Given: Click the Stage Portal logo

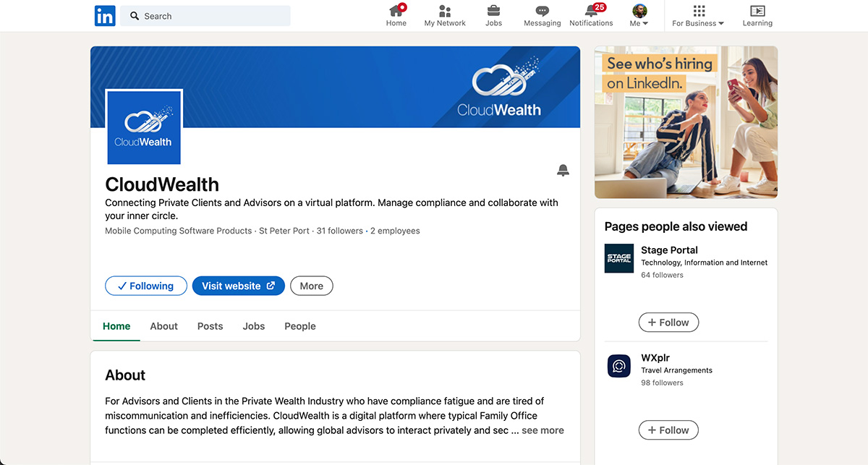Looking at the screenshot, I should 618,258.
